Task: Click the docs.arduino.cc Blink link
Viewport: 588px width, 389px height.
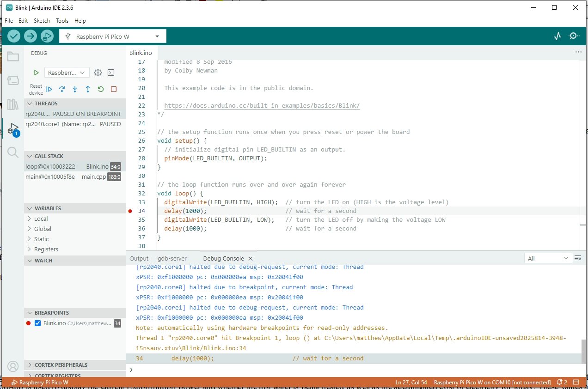Action: coord(262,106)
